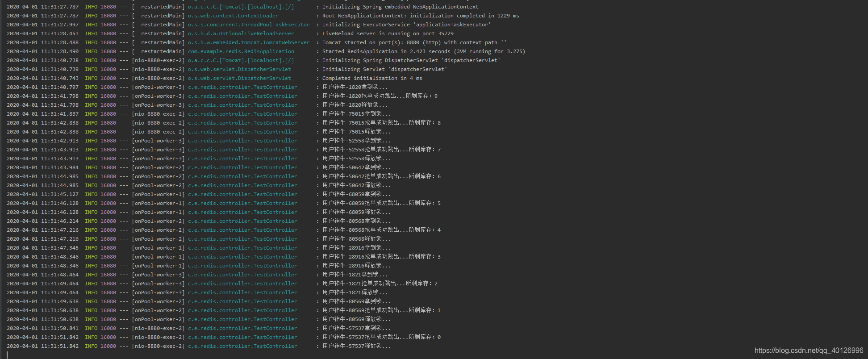Click log message 用户神牛-52558拿到锁...
This screenshot has height=359, width=868.
(x=357, y=141)
